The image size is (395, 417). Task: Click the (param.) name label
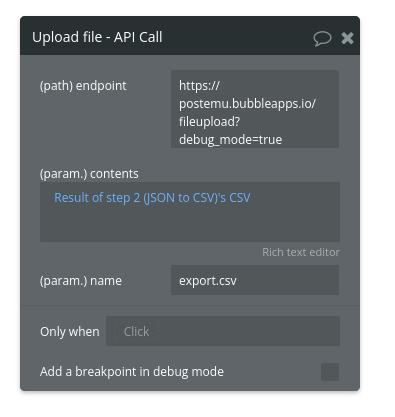81,281
